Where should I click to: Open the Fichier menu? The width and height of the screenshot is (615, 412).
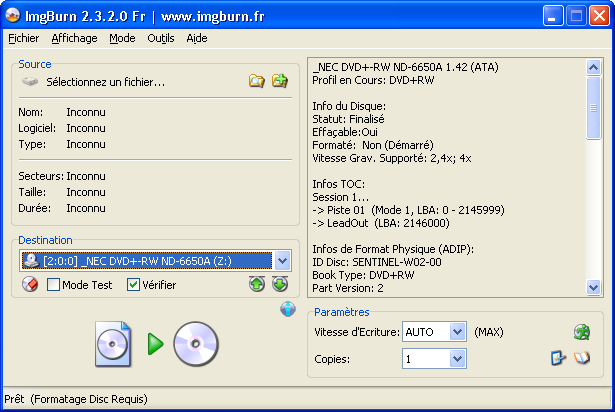coord(24,38)
